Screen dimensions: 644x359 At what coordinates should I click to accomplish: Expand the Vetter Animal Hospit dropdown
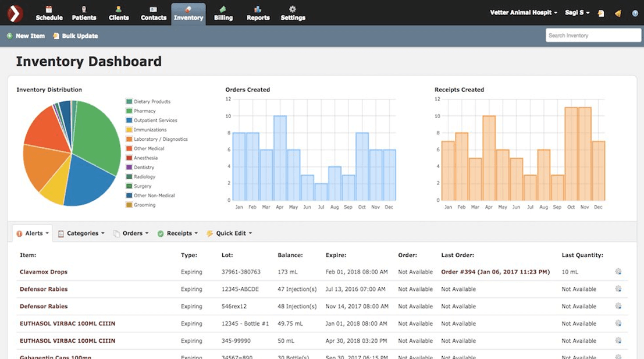[524, 13]
